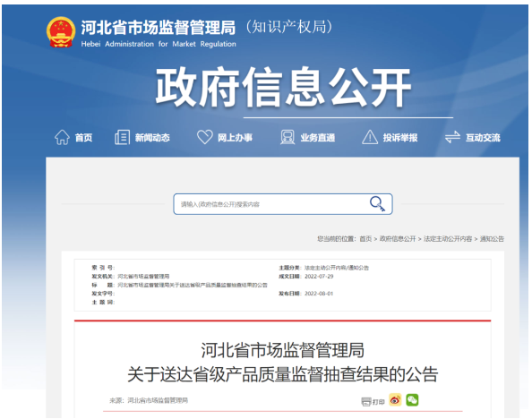The width and height of the screenshot is (532, 419).
Task: Open the 首页 menu item
Action: (x=83, y=138)
